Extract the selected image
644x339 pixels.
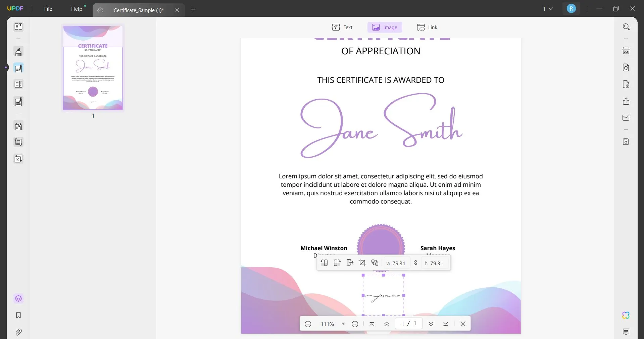coord(350,263)
